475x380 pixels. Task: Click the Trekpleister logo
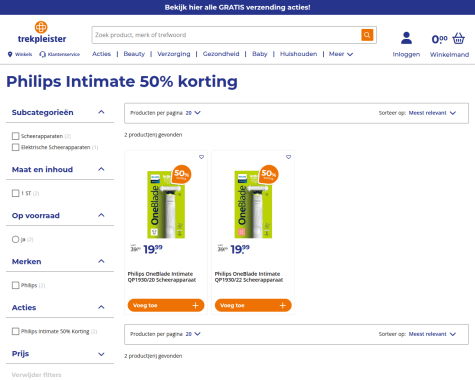pyautogui.click(x=42, y=32)
